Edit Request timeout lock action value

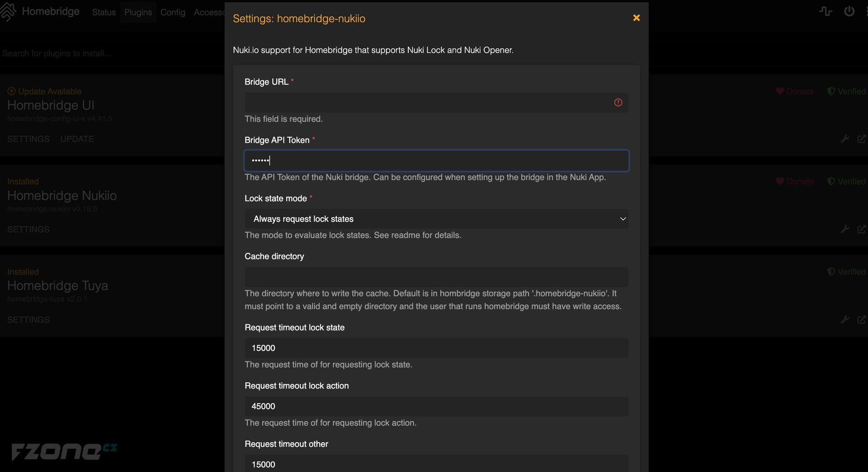pos(436,407)
